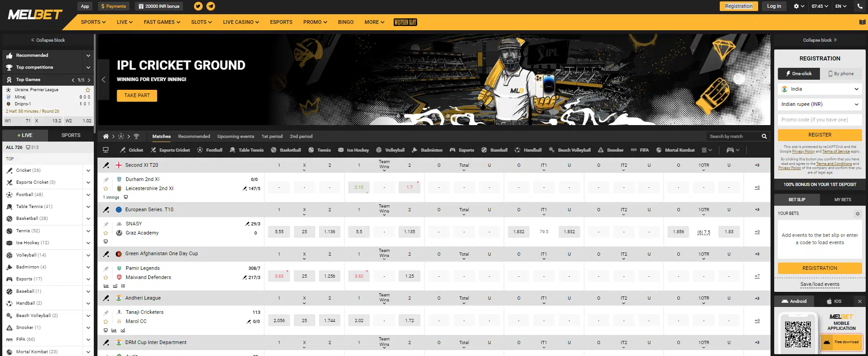
Task: Add Ukraine Premier League game to favorites
Action: pos(88,90)
